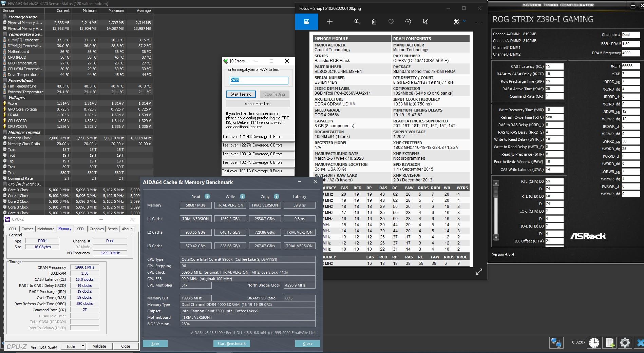Collapse the Memory Usage sensor group icon
The image size is (644, 353).
click(x=5, y=17)
